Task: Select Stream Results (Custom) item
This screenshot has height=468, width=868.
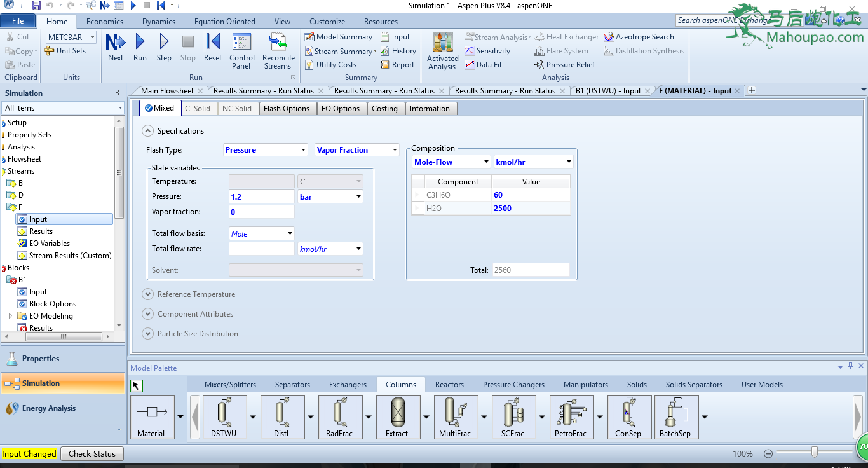Action: pyautogui.click(x=65, y=256)
